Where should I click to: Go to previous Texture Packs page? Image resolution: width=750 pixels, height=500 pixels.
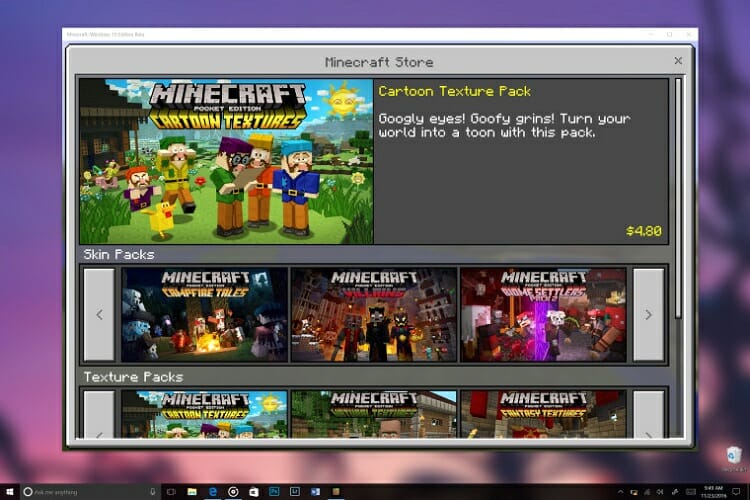coord(99,415)
